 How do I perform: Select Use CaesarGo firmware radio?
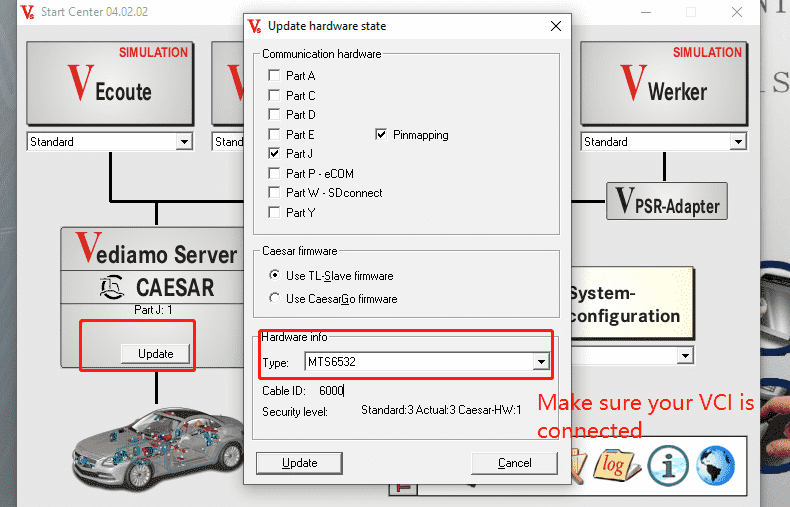(274, 298)
